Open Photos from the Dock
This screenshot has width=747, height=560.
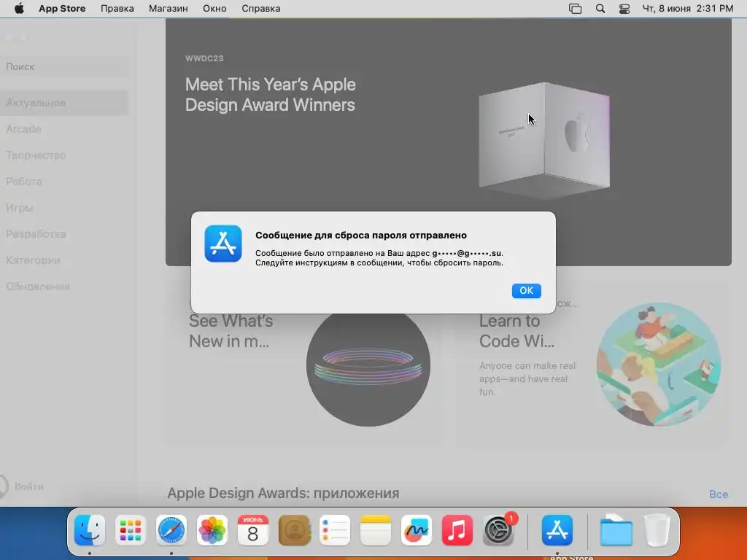click(212, 530)
